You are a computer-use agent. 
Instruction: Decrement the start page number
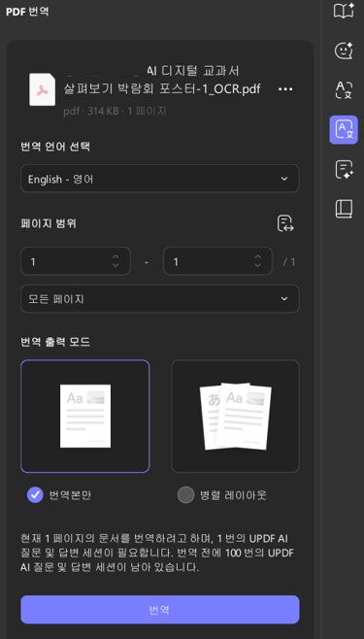pyautogui.click(x=116, y=265)
